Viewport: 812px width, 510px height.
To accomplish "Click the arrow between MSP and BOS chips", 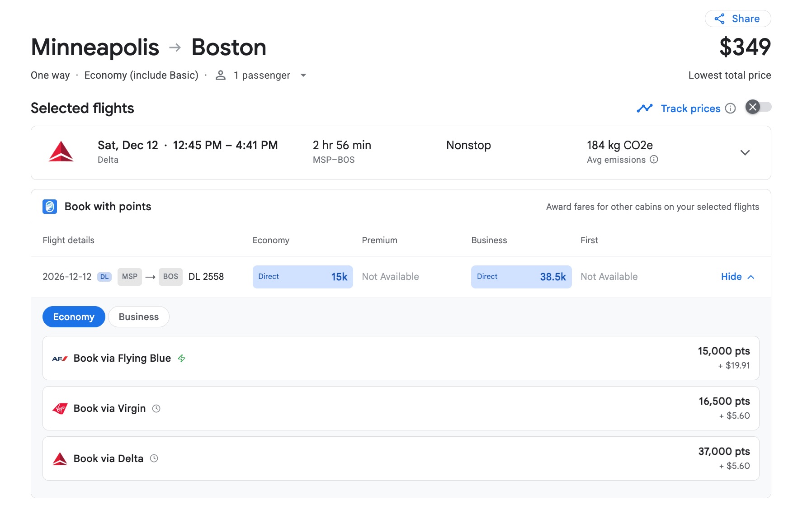I will point(151,277).
